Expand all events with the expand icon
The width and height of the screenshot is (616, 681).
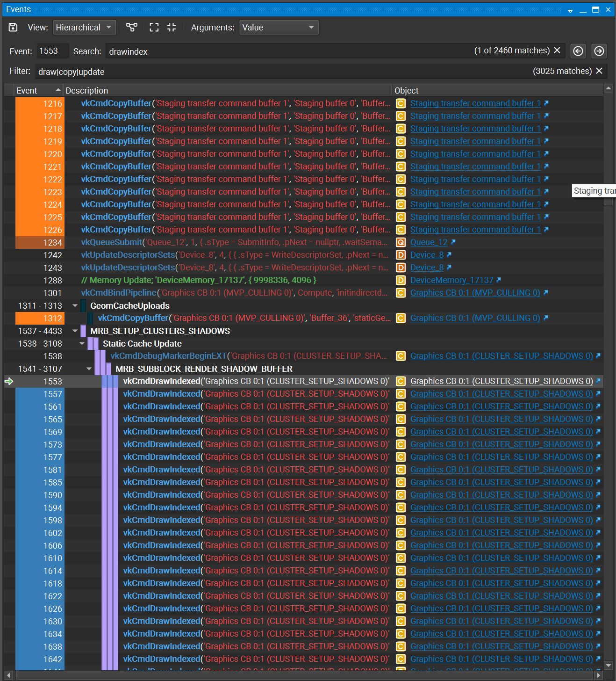tap(154, 27)
